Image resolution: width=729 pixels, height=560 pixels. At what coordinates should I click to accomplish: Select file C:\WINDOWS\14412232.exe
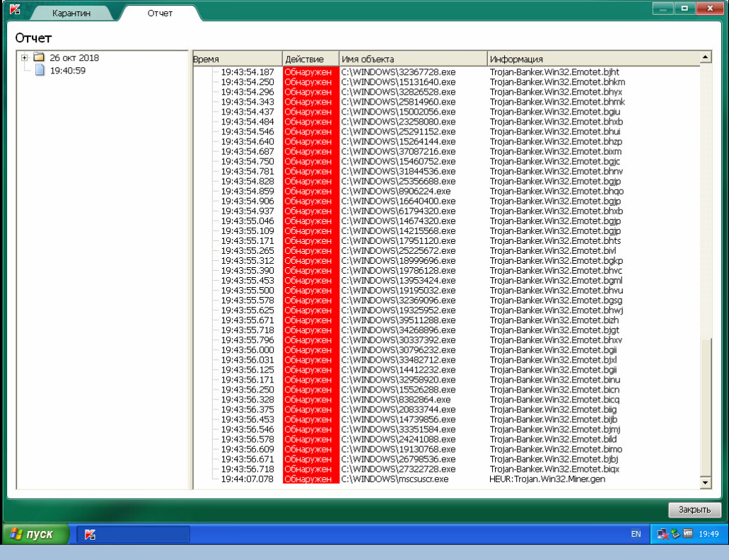[398, 370]
